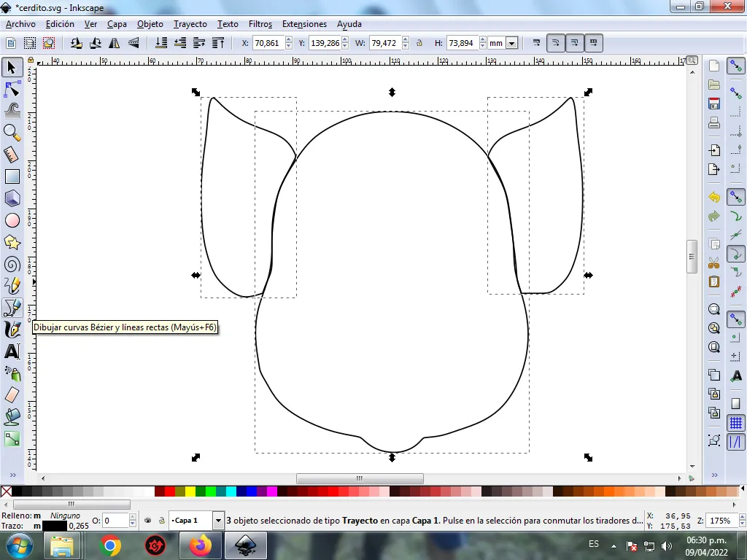Select the Calligraphy tool
747x560 pixels.
click(x=12, y=330)
